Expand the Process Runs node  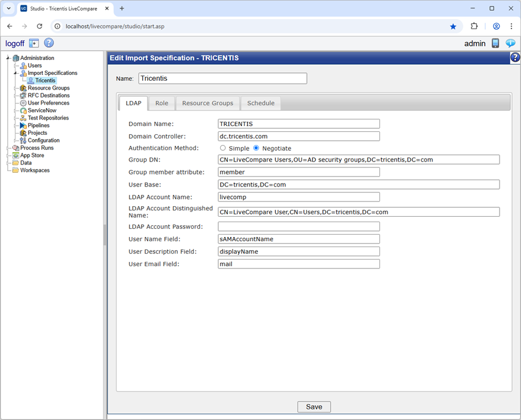(8, 147)
